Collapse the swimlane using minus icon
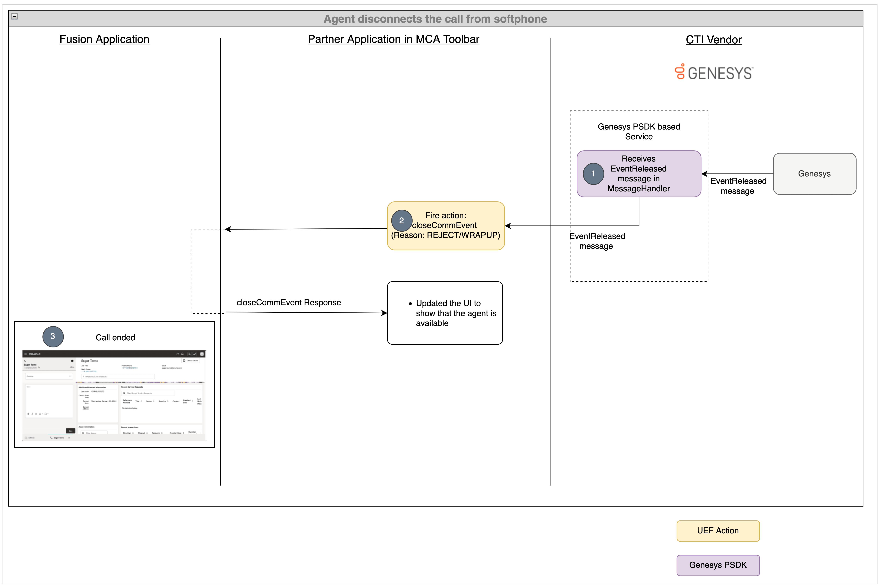881x588 pixels. tap(15, 16)
